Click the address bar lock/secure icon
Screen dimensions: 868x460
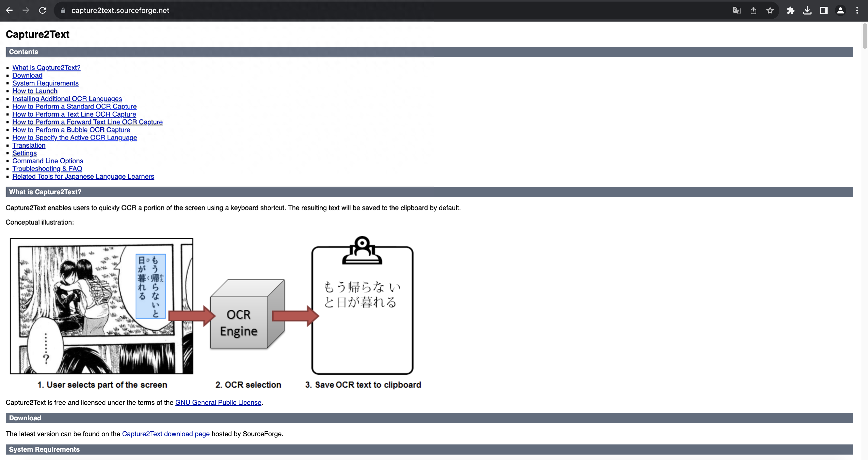[x=64, y=10]
